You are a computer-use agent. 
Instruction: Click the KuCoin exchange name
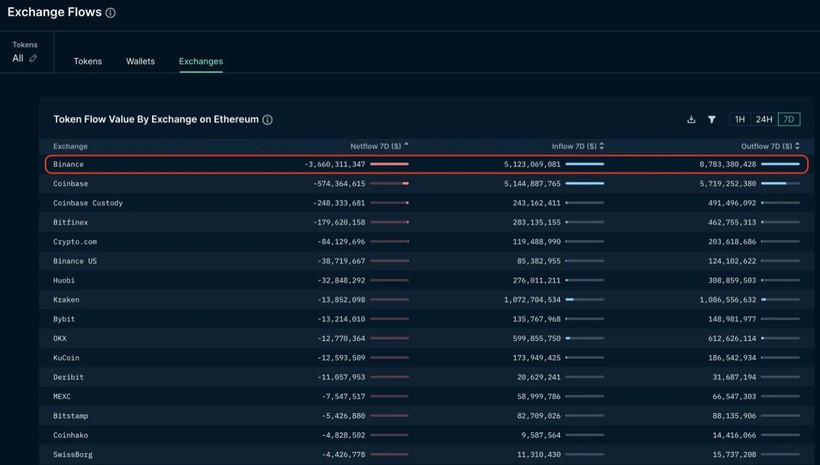point(66,358)
